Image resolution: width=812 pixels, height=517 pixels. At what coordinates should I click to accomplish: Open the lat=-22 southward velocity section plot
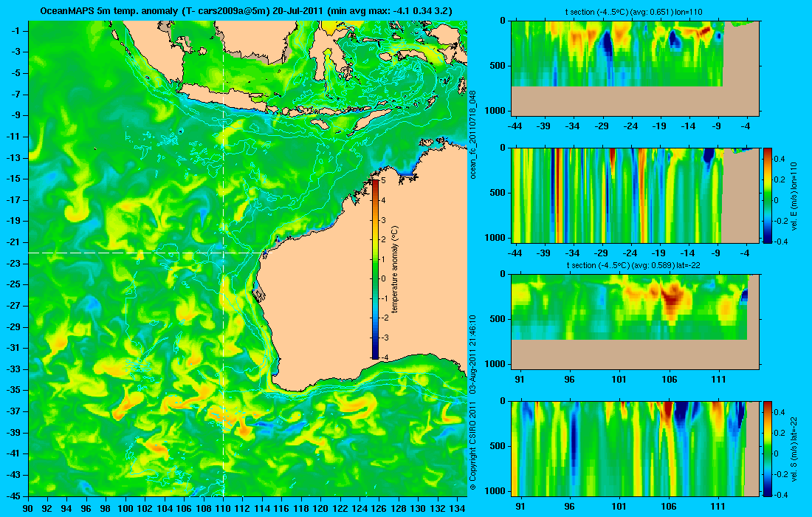(635, 448)
